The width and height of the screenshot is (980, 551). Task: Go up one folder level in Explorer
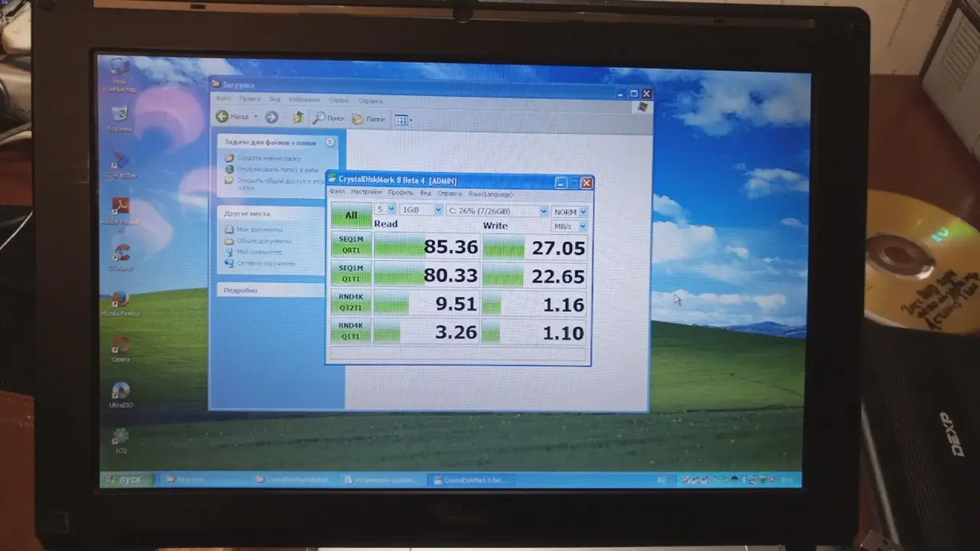click(x=299, y=118)
